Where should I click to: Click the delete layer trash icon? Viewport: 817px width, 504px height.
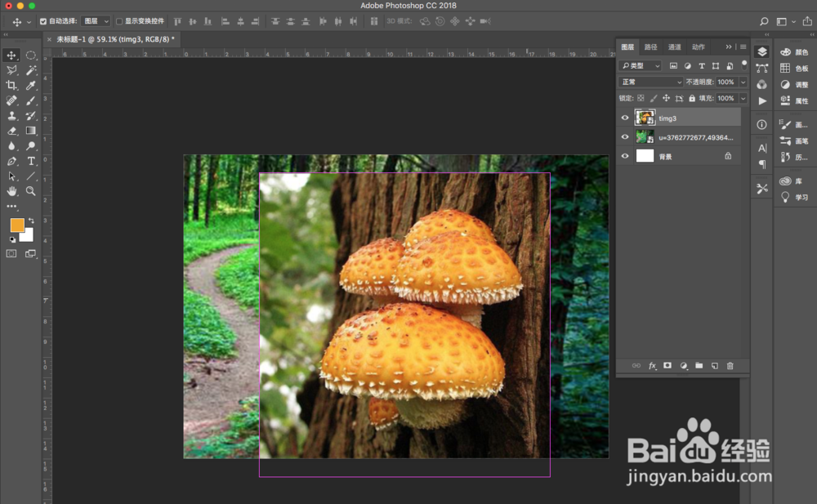[730, 366]
